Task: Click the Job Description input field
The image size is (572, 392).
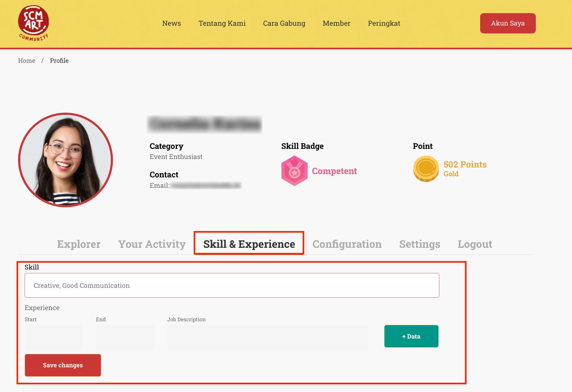Action: coord(267,337)
